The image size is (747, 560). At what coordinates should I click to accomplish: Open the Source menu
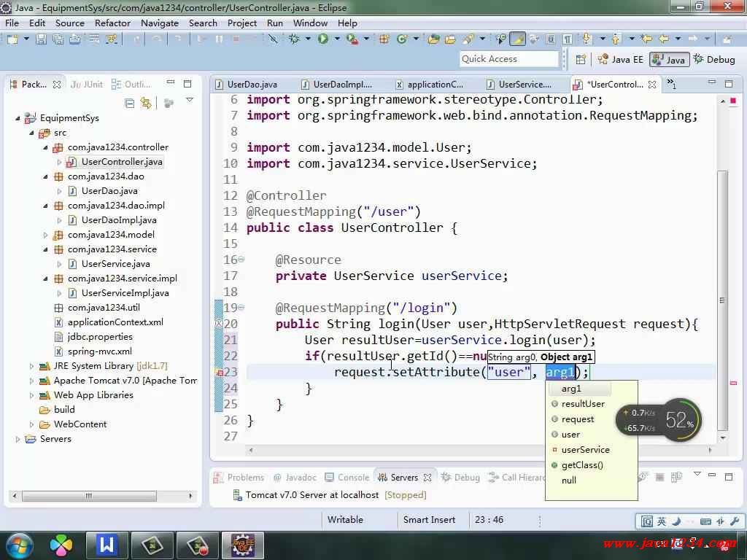click(x=69, y=23)
